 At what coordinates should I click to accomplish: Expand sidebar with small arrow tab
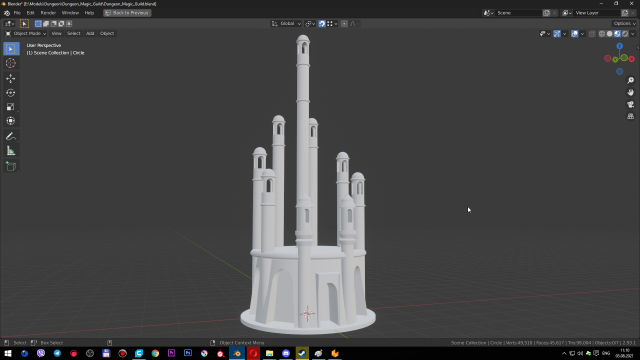(x=638, y=48)
